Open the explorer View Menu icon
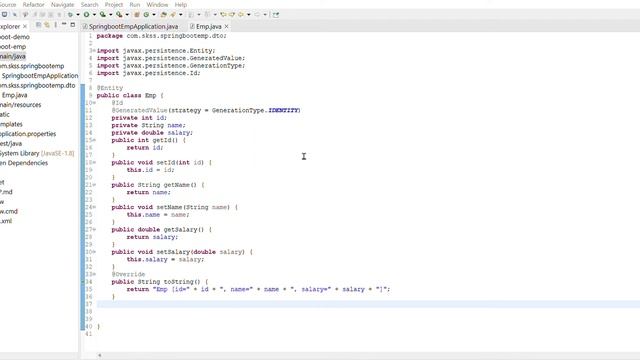The height and width of the screenshot is (360, 640). click(56, 25)
